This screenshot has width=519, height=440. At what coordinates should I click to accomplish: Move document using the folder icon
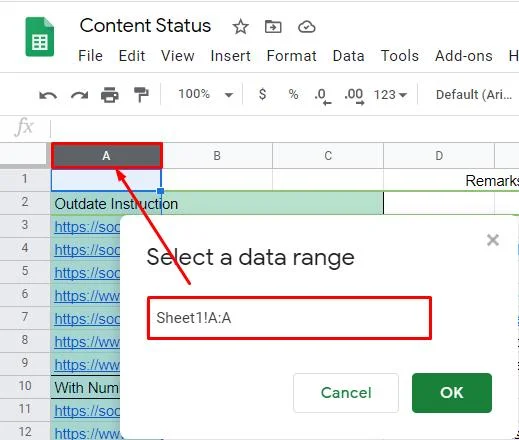click(273, 27)
